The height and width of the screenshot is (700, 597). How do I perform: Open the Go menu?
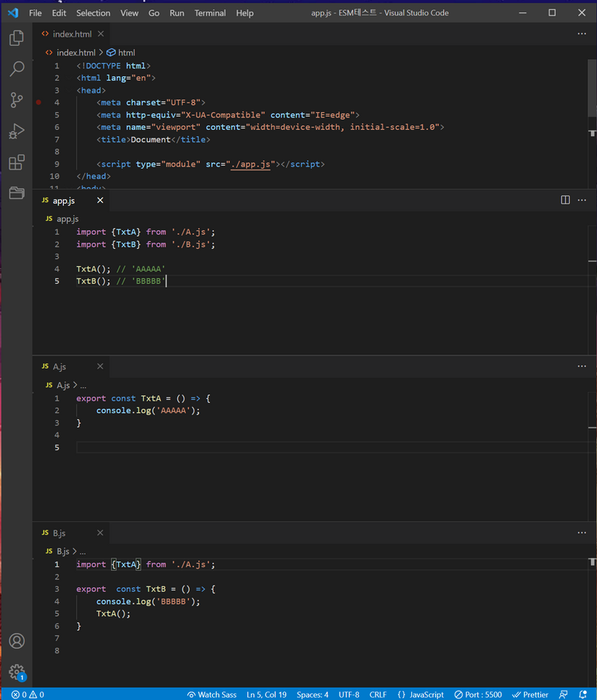154,13
